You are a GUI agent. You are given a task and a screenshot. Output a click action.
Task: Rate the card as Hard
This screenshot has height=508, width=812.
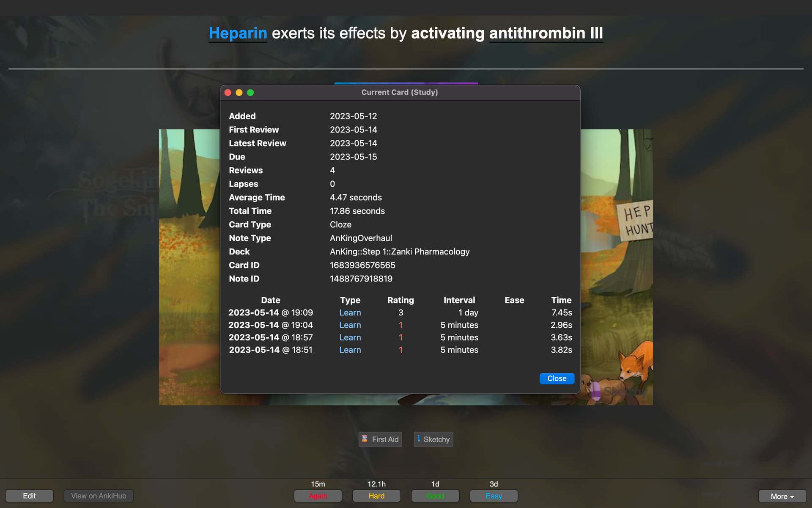[x=376, y=496]
